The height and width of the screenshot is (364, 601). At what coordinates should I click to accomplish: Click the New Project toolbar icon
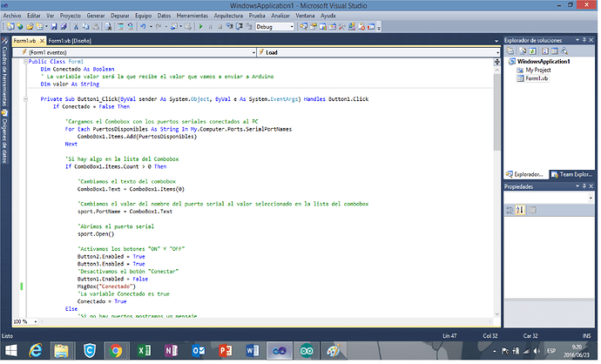(x=10, y=27)
